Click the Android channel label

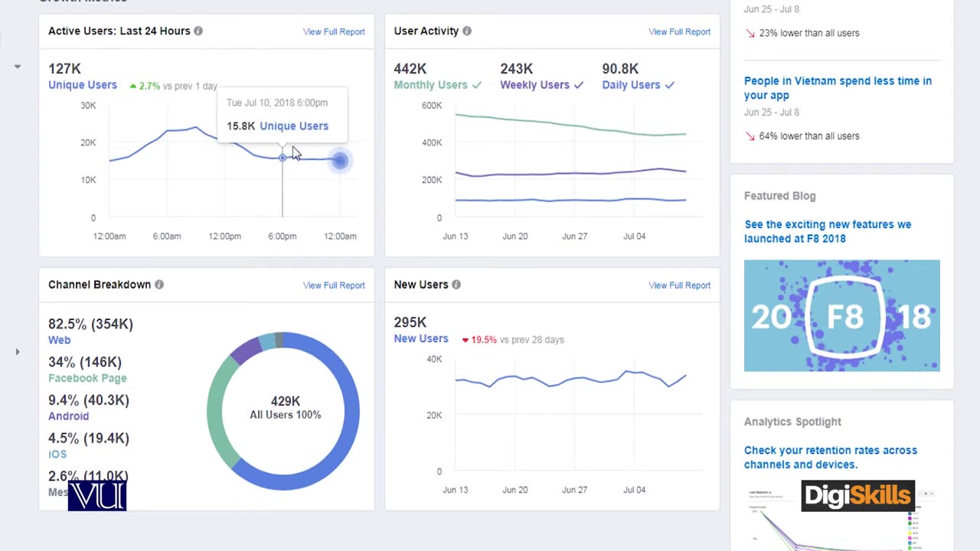69,416
